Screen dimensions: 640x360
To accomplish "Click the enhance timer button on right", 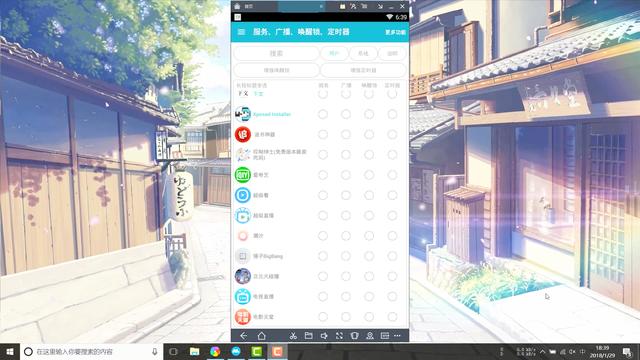I will [363, 70].
